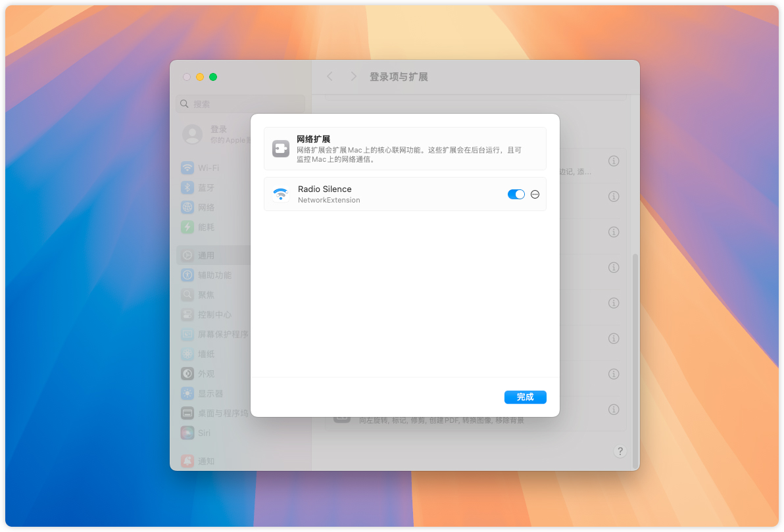784x532 pixels.
Task: Open 网络 in the sidebar
Action: pos(215,208)
